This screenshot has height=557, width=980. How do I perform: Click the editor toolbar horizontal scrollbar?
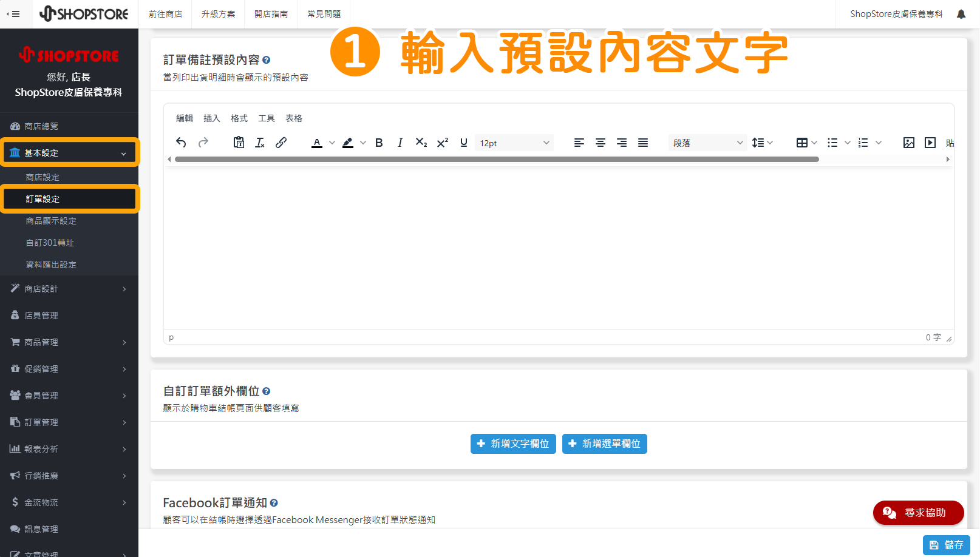[497, 160]
